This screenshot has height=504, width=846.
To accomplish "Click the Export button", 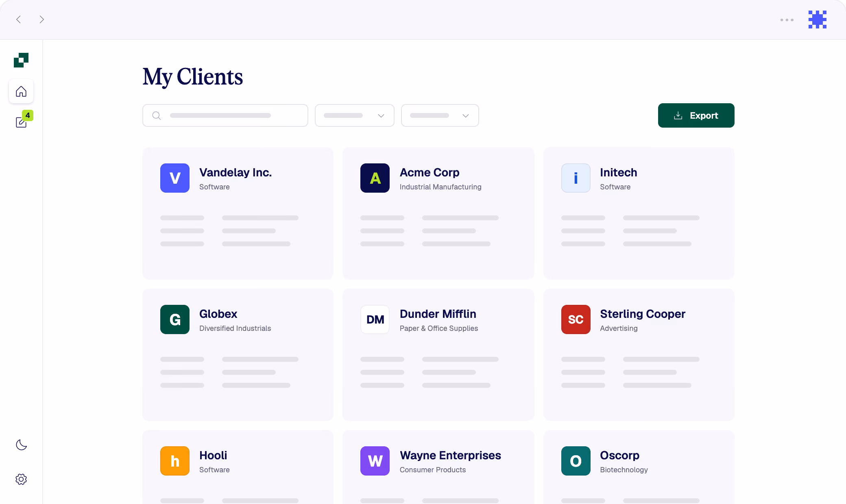I will 696,115.
